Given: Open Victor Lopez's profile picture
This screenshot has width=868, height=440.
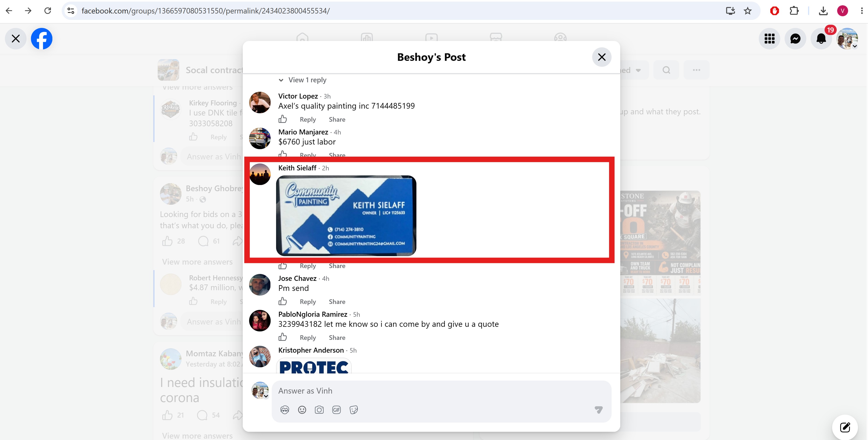Looking at the screenshot, I should pyautogui.click(x=260, y=102).
